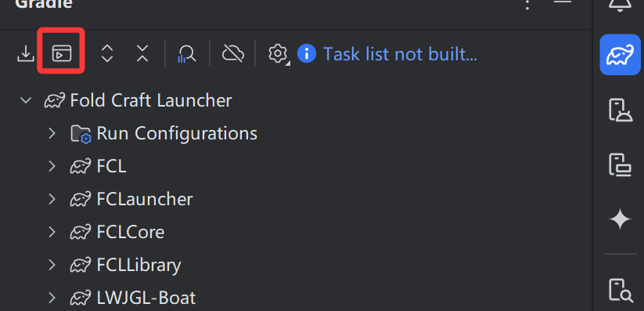This screenshot has width=644, height=311.
Task: Open Running Devices sidebar icon
Action: pos(620,165)
